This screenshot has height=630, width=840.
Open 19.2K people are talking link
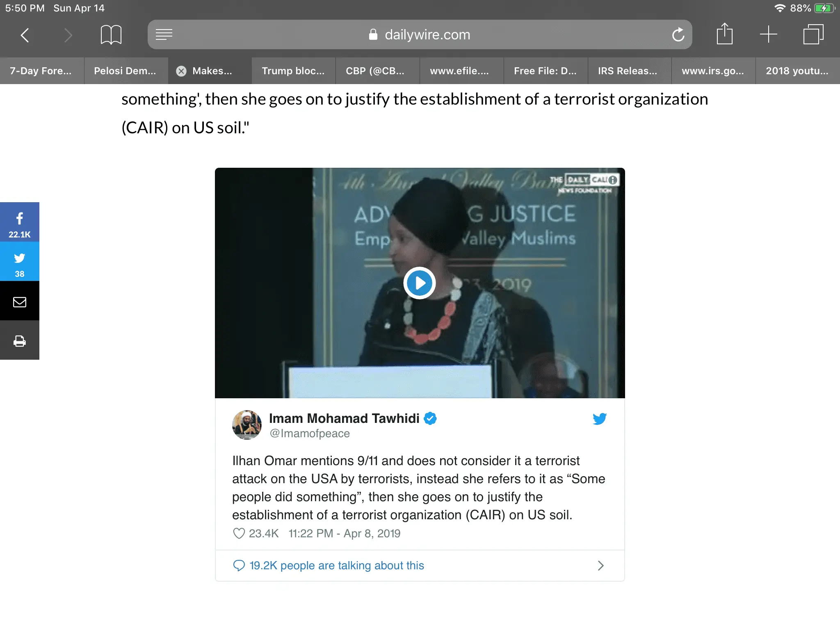tap(337, 566)
